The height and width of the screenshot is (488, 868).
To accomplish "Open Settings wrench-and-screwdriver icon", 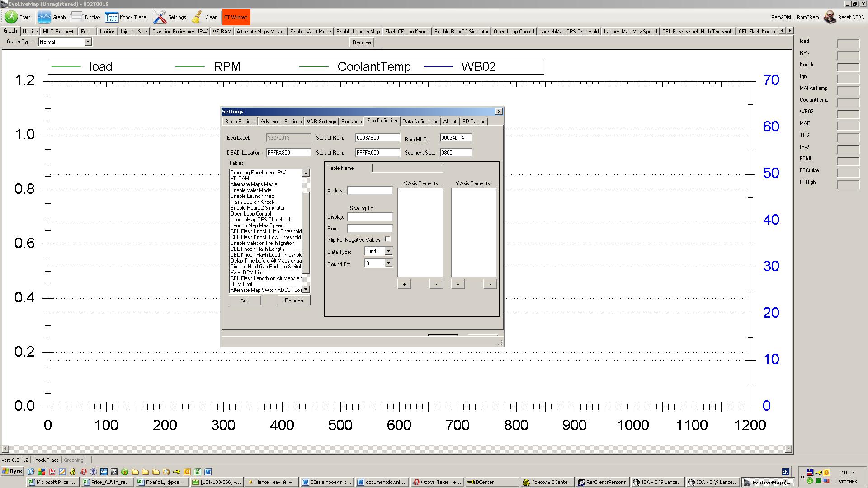I will (x=160, y=17).
